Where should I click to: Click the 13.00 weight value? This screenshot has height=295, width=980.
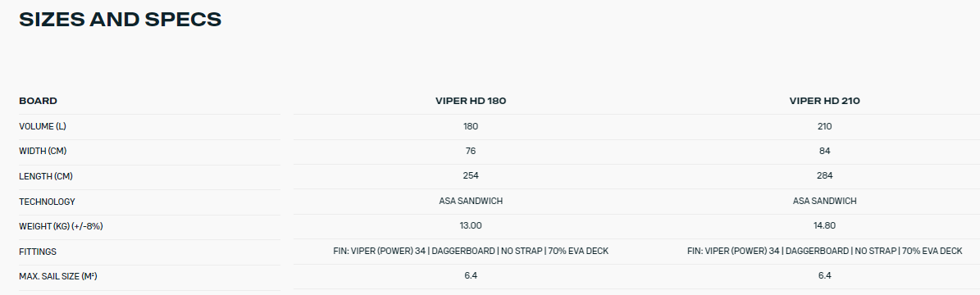point(471,225)
